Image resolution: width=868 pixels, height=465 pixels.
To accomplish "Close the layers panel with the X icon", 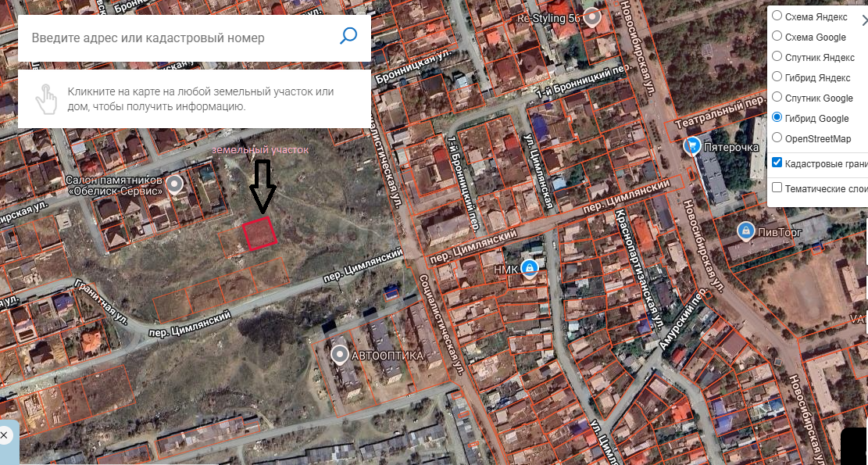I will (x=865, y=20).
